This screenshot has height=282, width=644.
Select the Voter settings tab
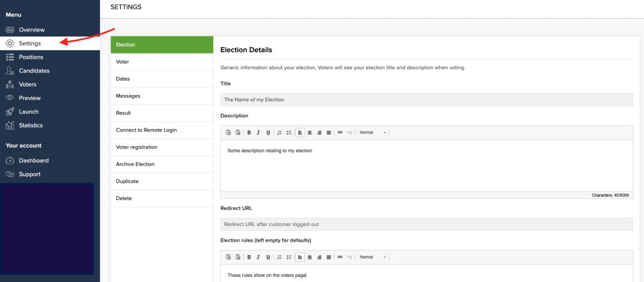[x=162, y=62]
